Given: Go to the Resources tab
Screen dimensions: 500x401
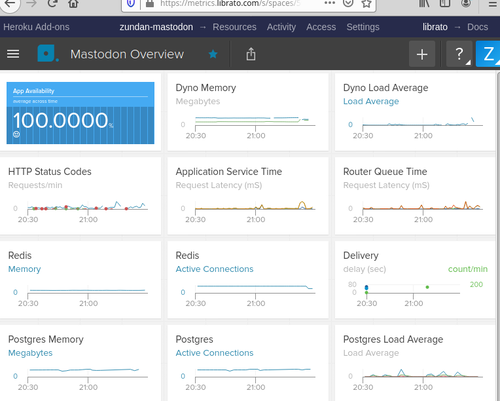Looking at the screenshot, I should pyautogui.click(x=234, y=27).
